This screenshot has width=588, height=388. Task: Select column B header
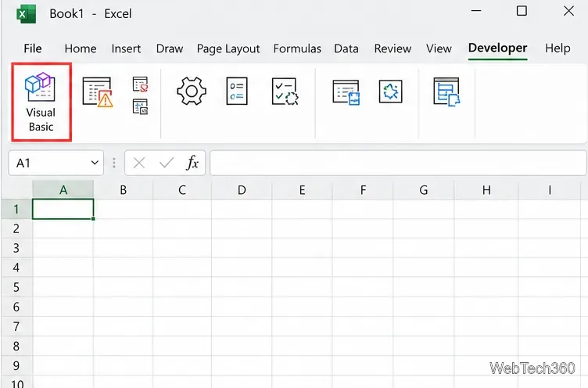[x=123, y=190]
